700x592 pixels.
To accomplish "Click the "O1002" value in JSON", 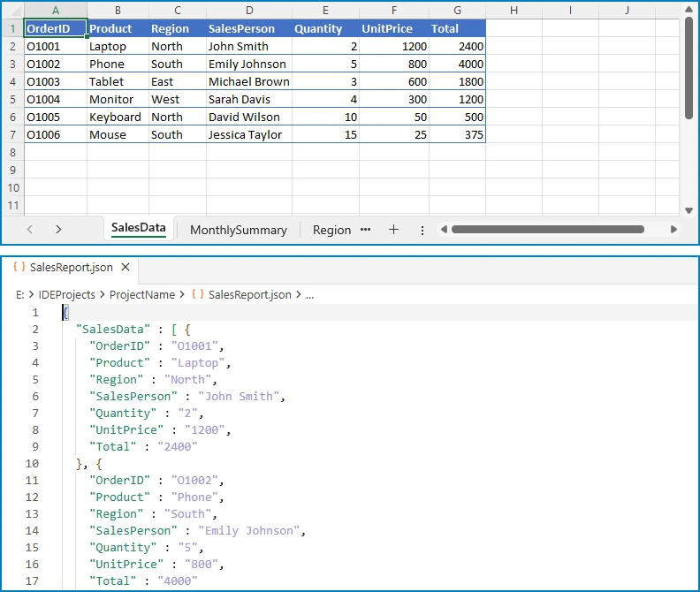I will click(194, 481).
